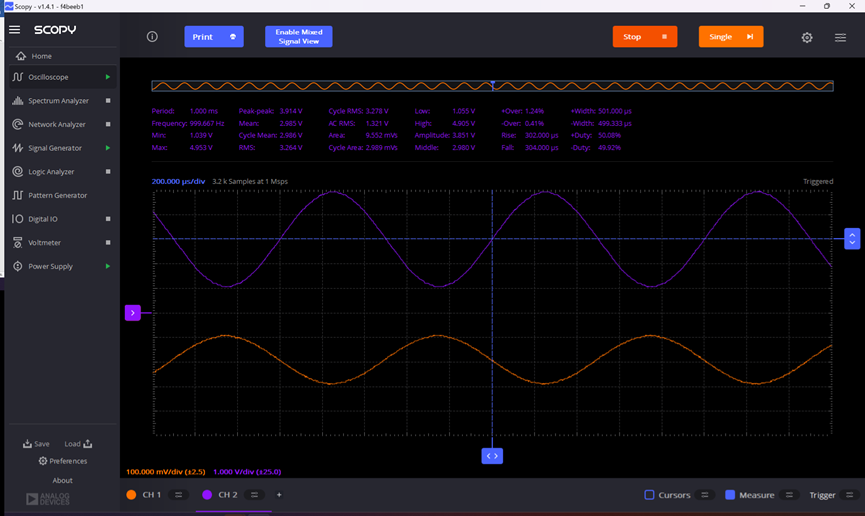The height and width of the screenshot is (516, 865).
Task: Toggle the hamburger menu beside Scopy logo
Action: click(15, 29)
